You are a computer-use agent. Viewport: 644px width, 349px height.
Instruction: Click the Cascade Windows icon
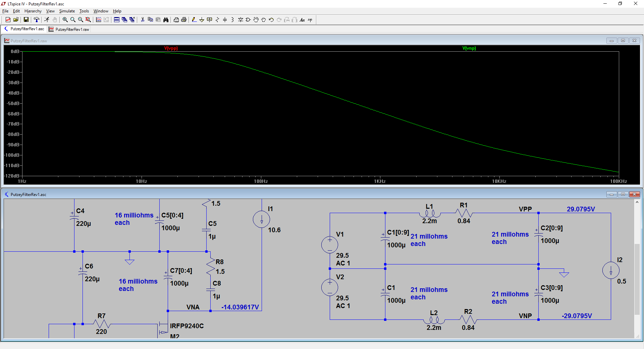point(124,20)
